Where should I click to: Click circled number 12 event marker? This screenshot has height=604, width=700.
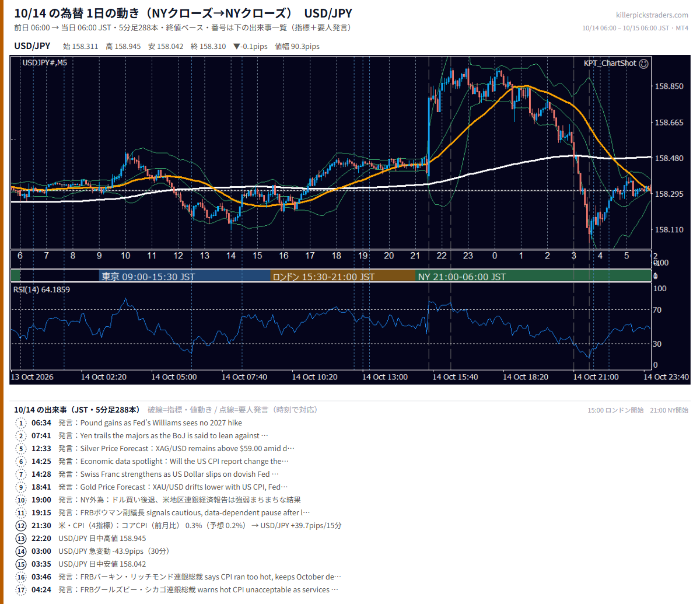pos(22,526)
